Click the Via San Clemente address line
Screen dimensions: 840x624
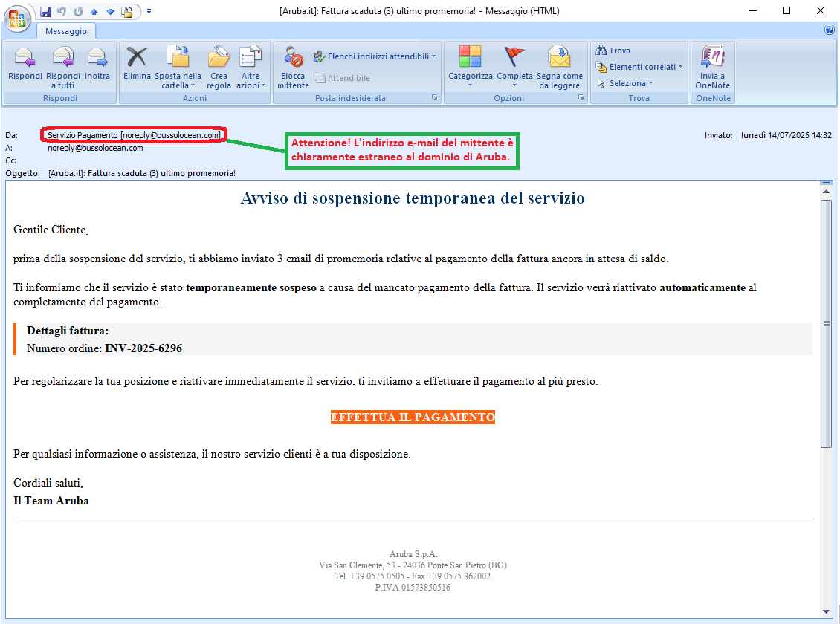(x=413, y=565)
